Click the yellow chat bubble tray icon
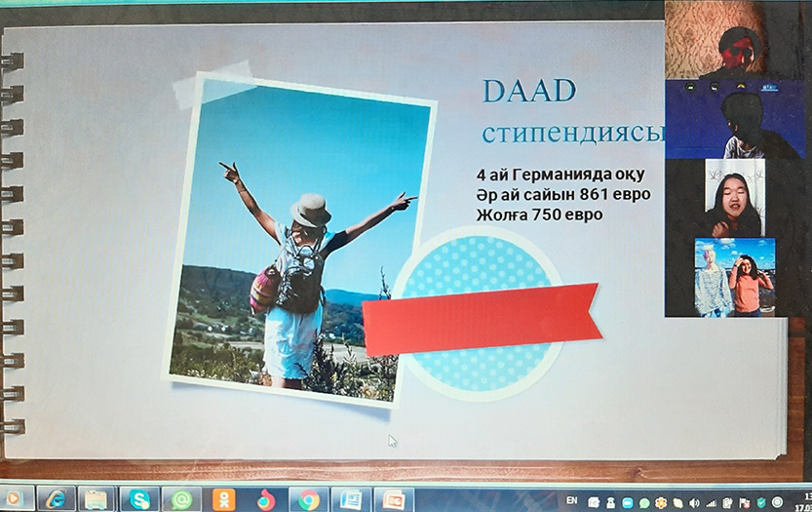Screen dimensions: 812x512 coord(677,503)
